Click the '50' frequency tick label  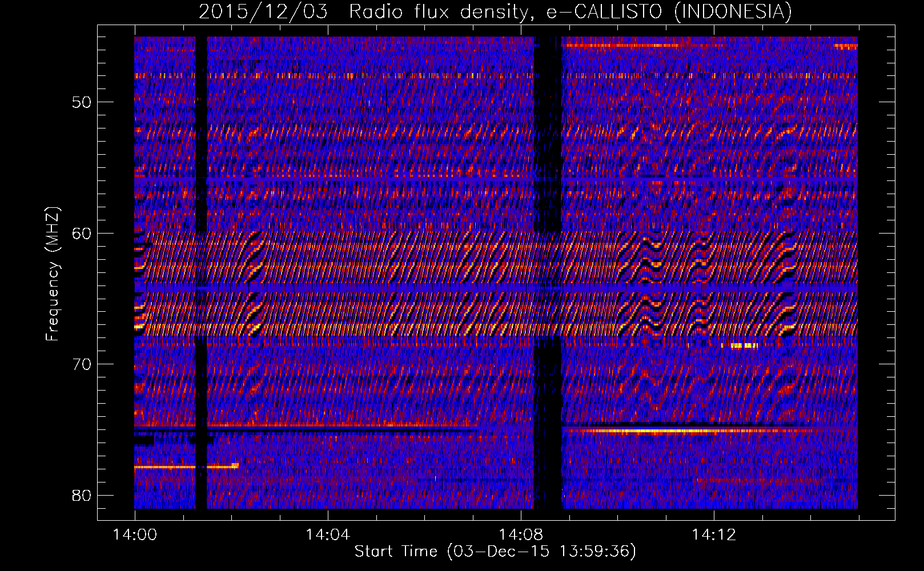[82, 102]
